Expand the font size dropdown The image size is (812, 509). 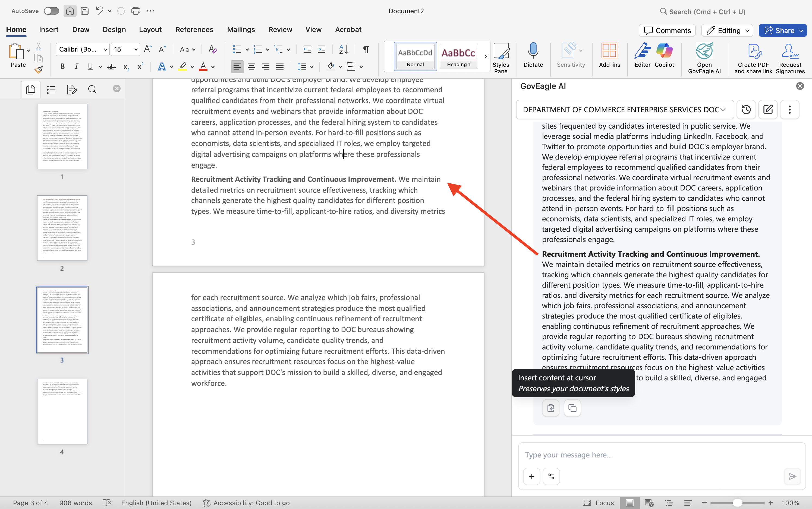pyautogui.click(x=136, y=50)
